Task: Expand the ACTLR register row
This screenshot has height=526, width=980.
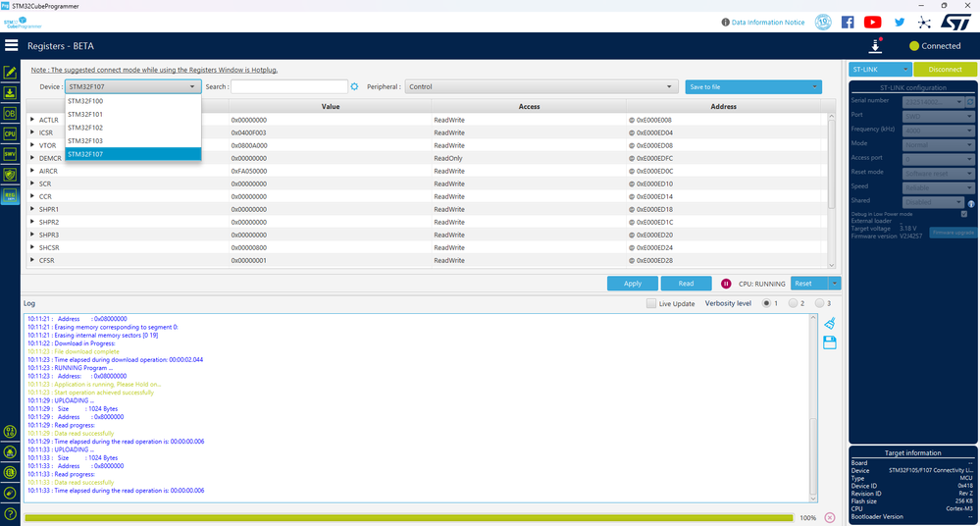Action: (32, 120)
